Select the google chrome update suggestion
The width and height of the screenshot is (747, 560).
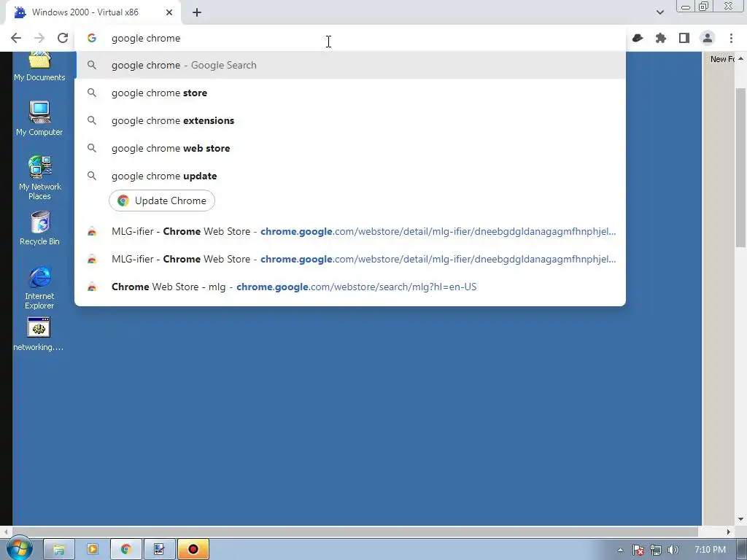pyautogui.click(x=350, y=176)
